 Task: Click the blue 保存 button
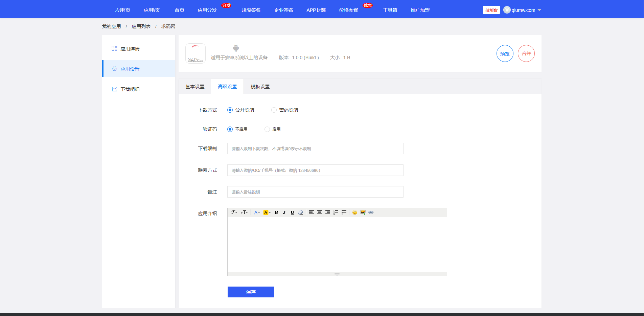pyautogui.click(x=251, y=292)
